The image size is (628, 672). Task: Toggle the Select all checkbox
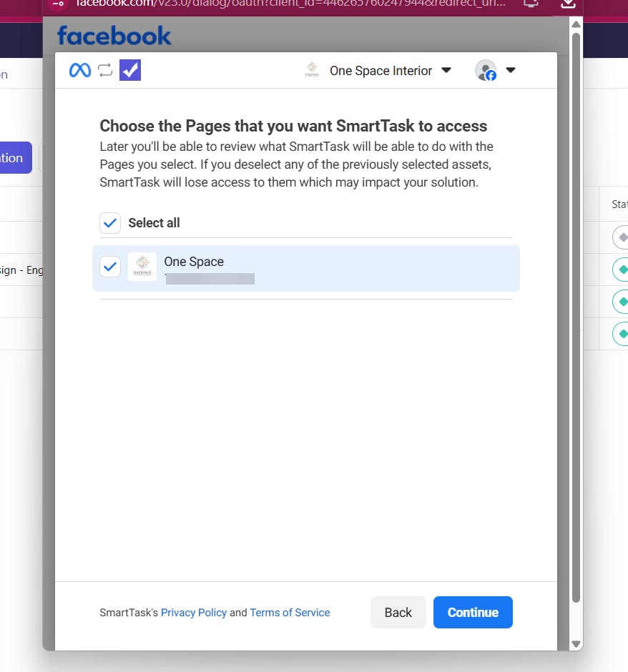coord(110,223)
